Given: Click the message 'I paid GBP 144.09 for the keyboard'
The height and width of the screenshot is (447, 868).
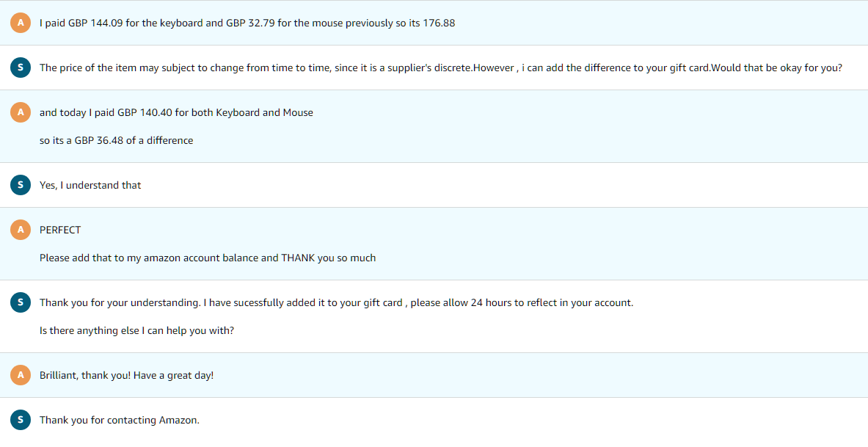Looking at the screenshot, I should click(247, 23).
